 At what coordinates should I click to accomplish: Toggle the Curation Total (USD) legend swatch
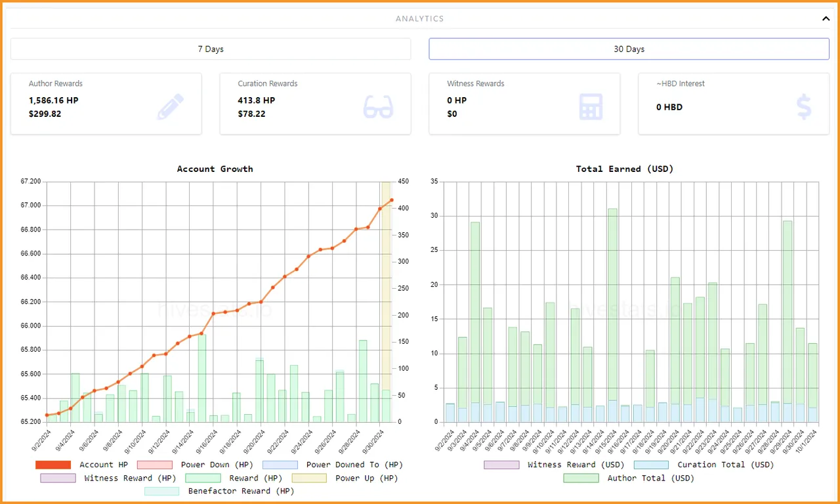(x=652, y=465)
